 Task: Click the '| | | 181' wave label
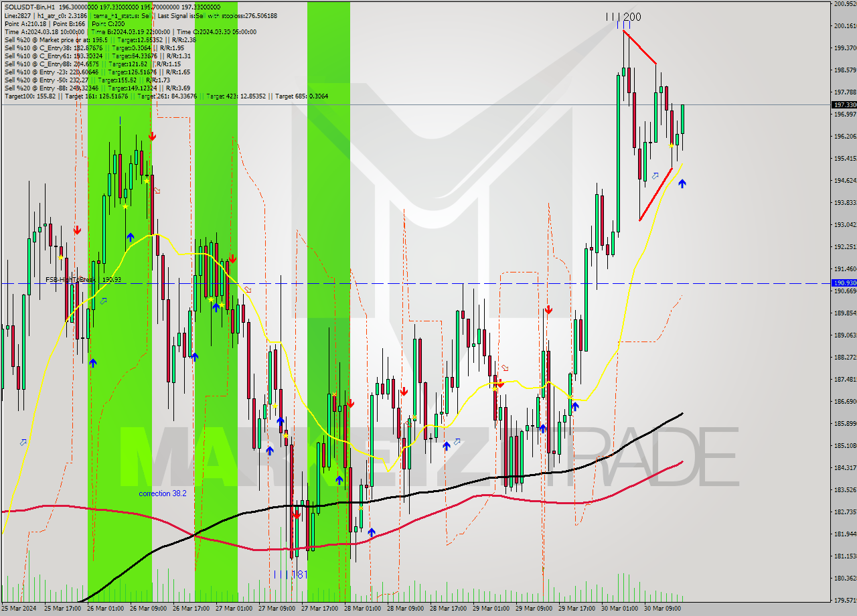(291, 574)
